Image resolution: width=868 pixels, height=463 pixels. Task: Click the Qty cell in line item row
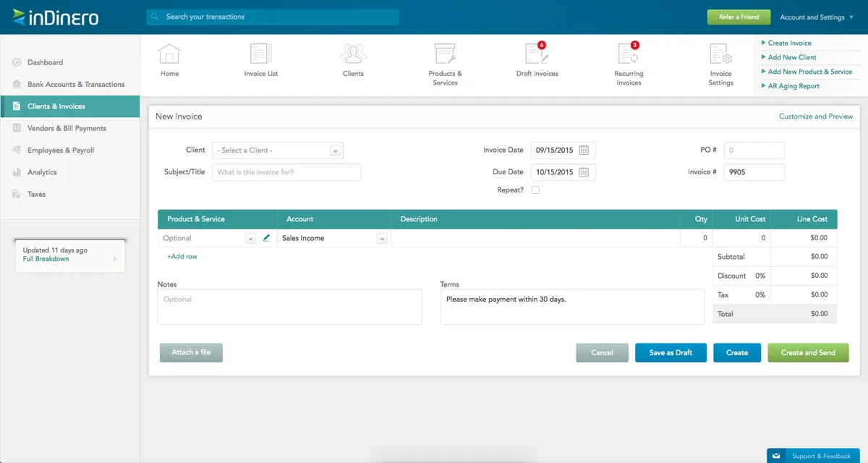(x=696, y=238)
